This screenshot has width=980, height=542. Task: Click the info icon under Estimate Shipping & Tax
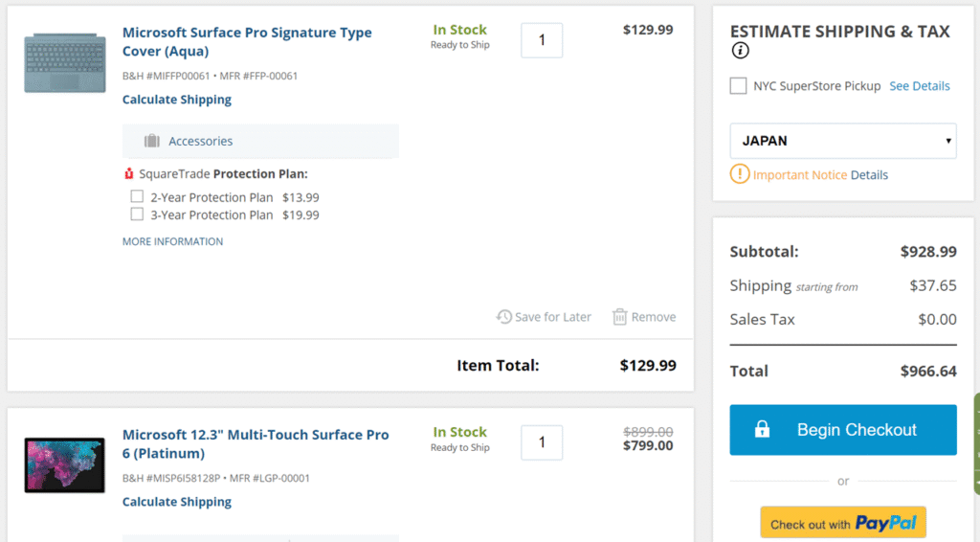[x=740, y=51]
